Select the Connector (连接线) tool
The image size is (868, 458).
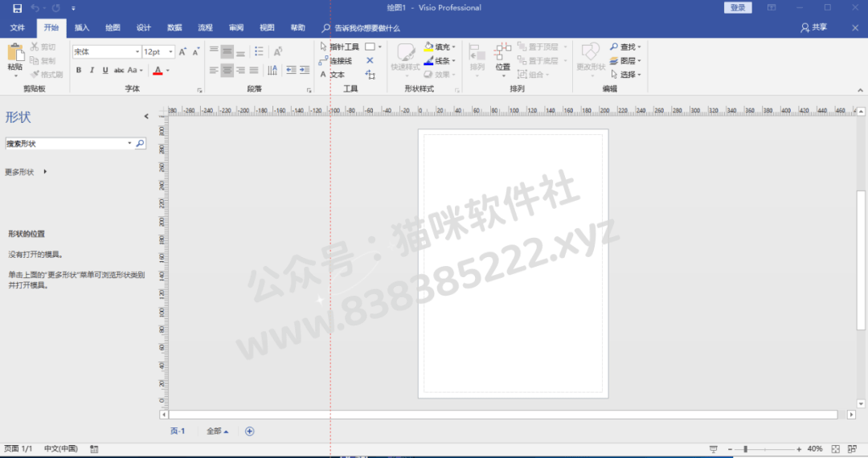click(335, 61)
